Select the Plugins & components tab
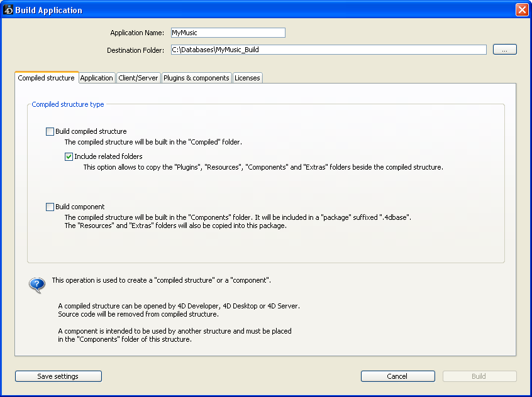 click(196, 78)
